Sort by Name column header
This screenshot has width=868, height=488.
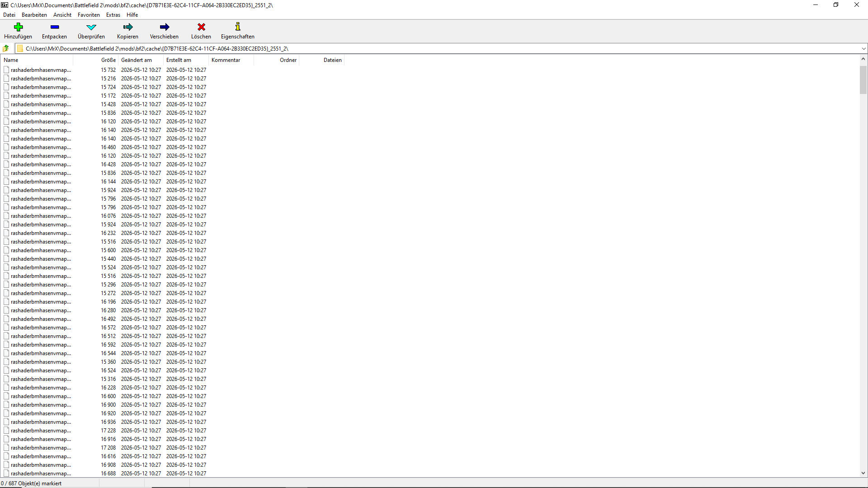(37, 60)
